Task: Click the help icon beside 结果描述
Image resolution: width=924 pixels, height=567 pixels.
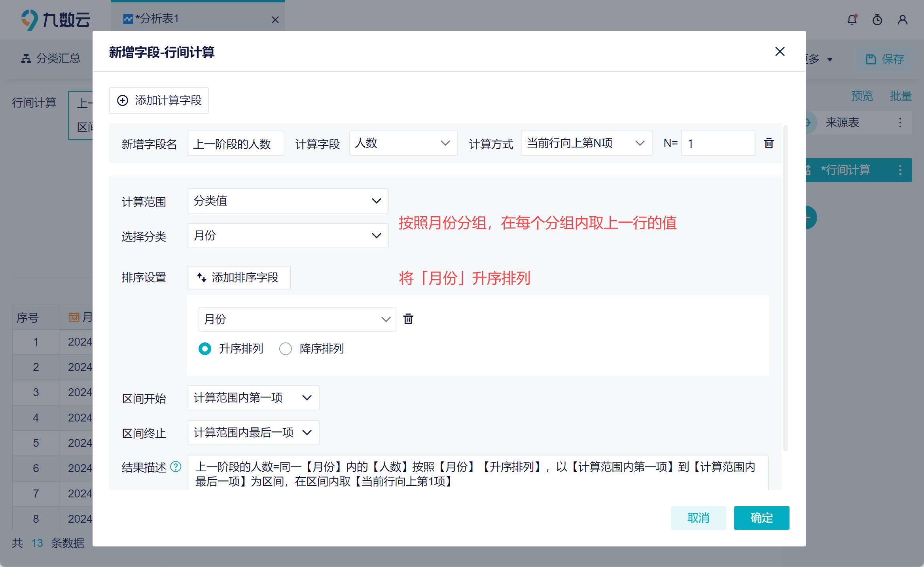Action: 176,467
